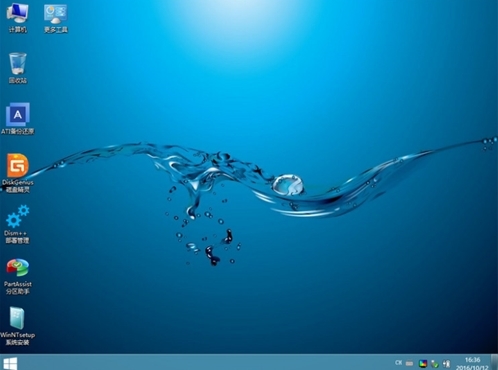The width and height of the screenshot is (498, 370).
Task: Select the WinNTSetup system install icon
Action: [x=17, y=326]
